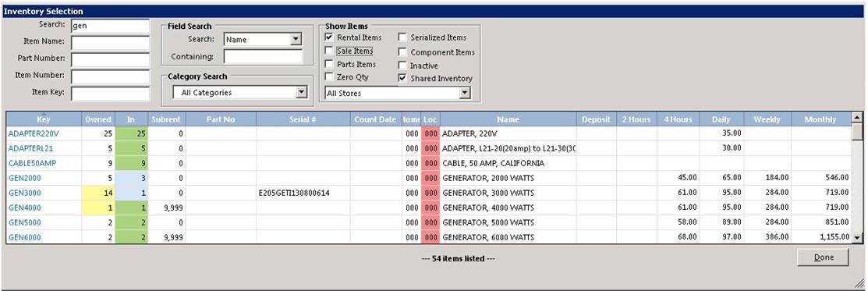This screenshot has width=868, height=291.
Task: Toggle the Rental Items checkbox
Action: tap(329, 37)
